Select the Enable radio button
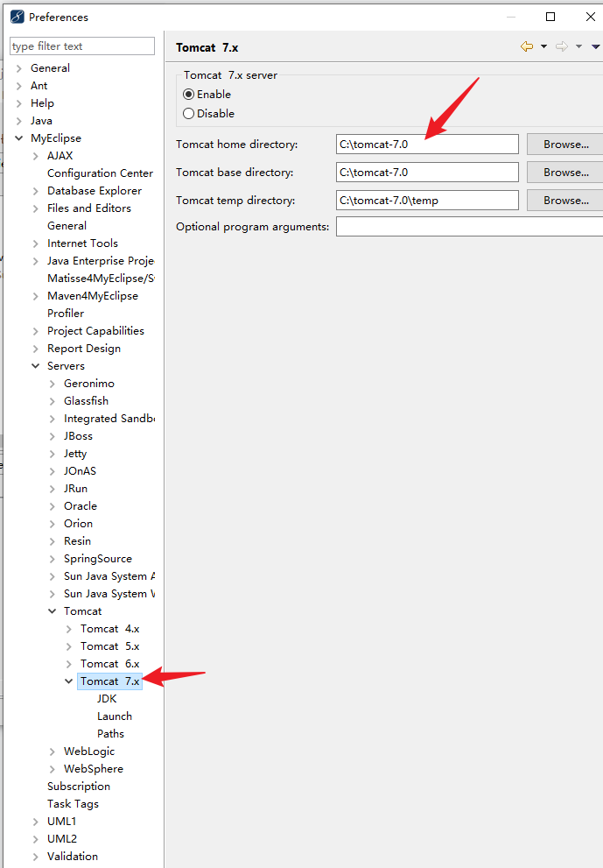 (189, 94)
